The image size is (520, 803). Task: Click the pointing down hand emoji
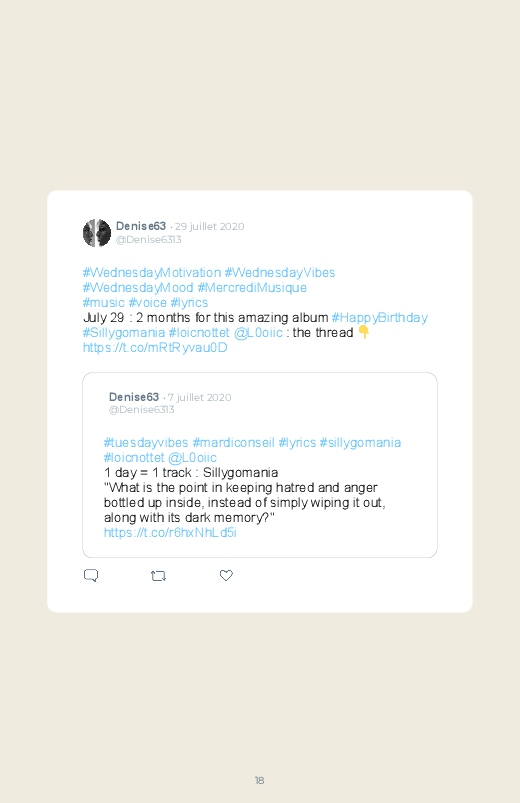(x=363, y=332)
